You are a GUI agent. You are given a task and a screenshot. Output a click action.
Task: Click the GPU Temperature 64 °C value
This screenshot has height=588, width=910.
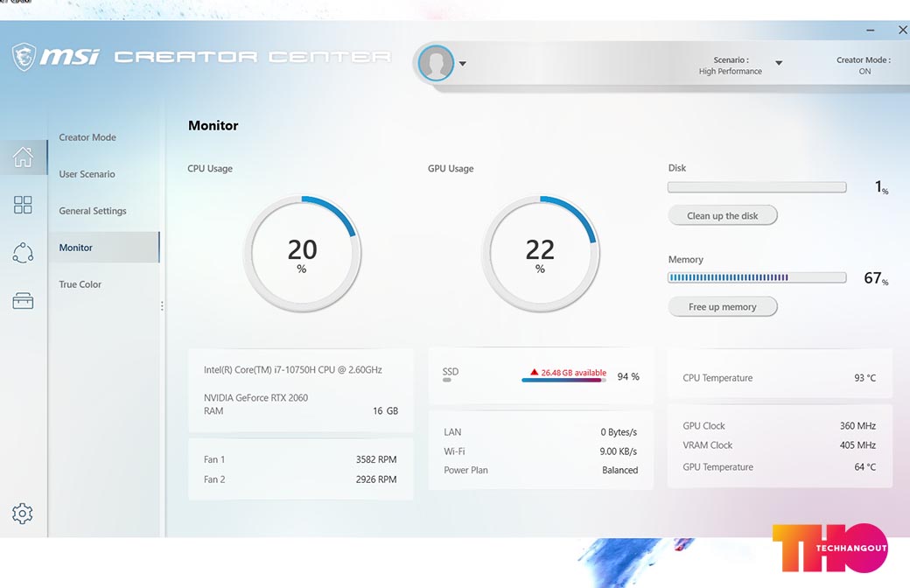(x=864, y=467)
